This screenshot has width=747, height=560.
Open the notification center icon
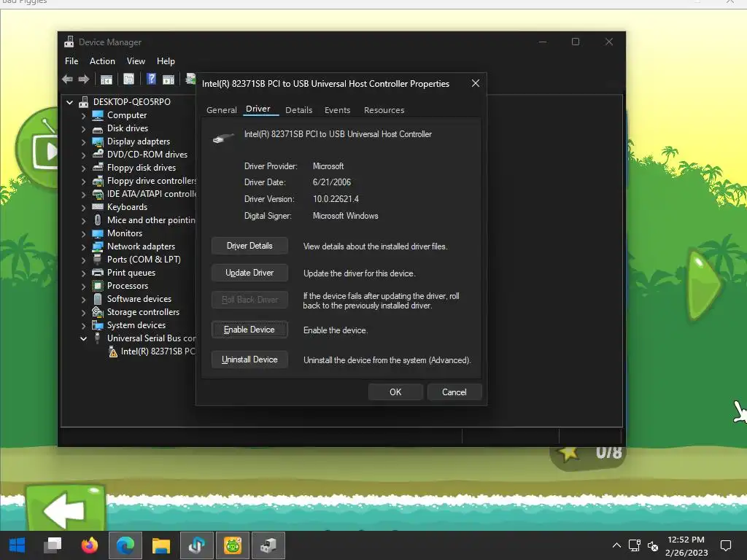tap(726, 545)
